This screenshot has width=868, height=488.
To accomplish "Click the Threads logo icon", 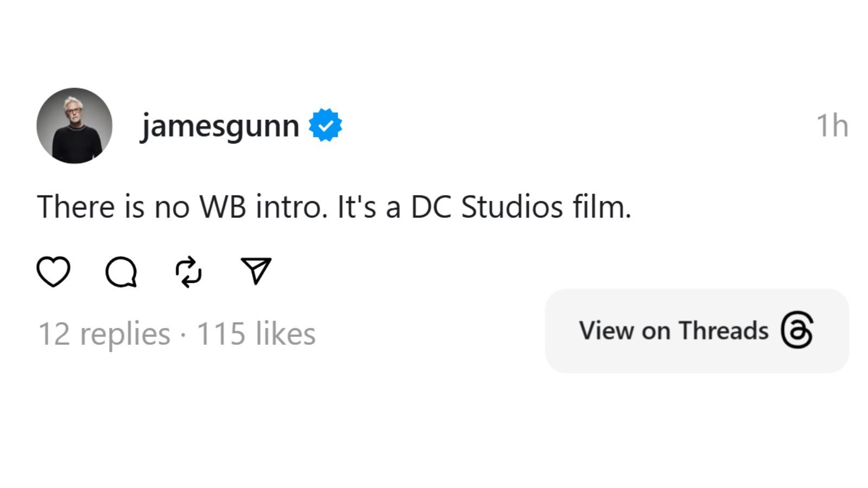I will [x=797, y=330].
